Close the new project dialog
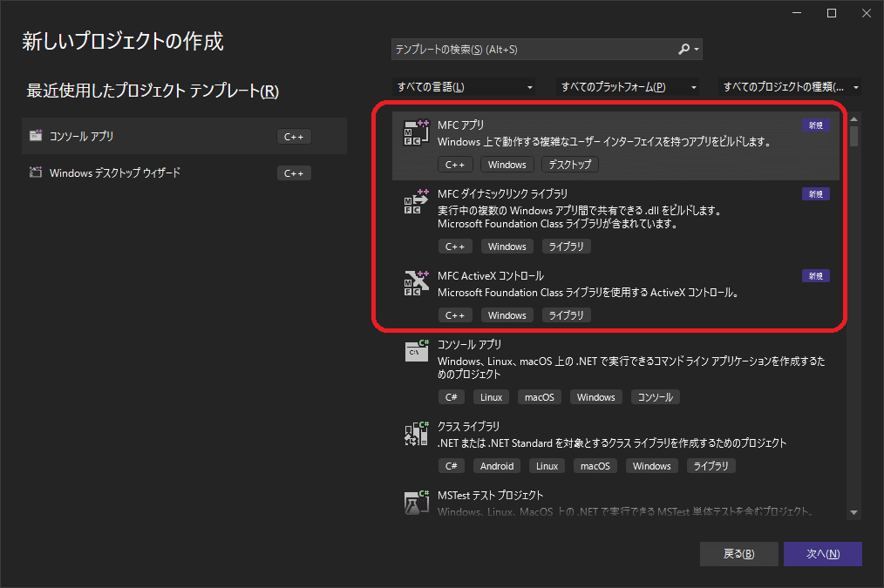Screen dimensions: 884x588 pyautogui.click(x=867, y=13)
